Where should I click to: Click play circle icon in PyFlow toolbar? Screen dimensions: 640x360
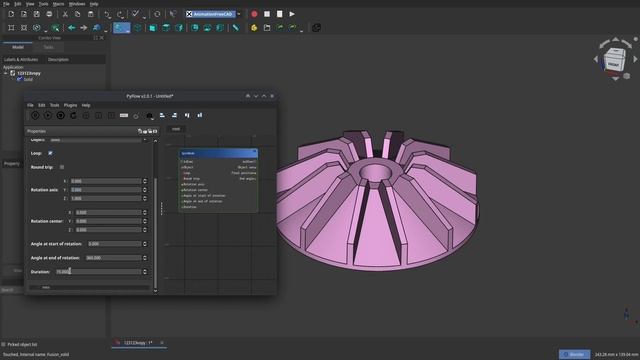pyautogui.click(x=48, y=116)
